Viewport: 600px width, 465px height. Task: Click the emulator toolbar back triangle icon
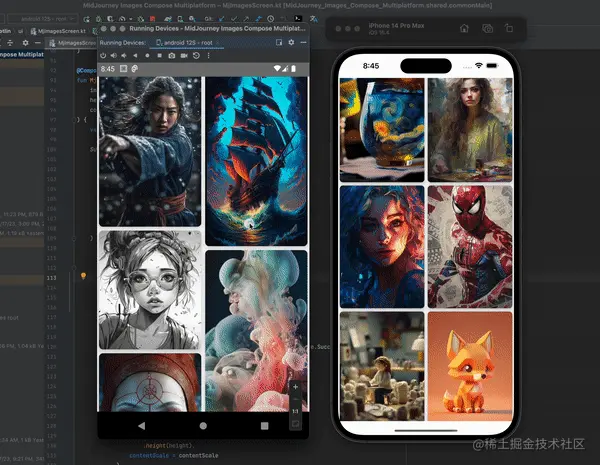[x=135, y=55]
